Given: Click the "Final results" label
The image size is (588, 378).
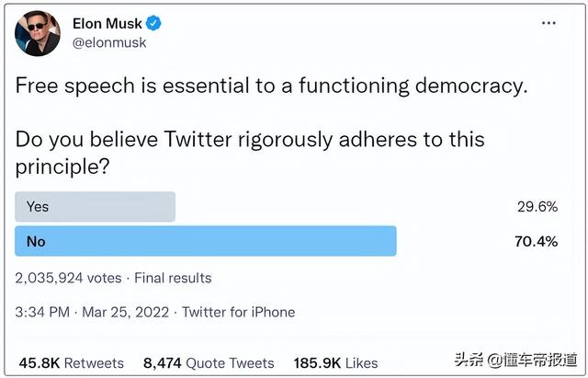Looking at the screenshot, I should click(x=174, y=277).
